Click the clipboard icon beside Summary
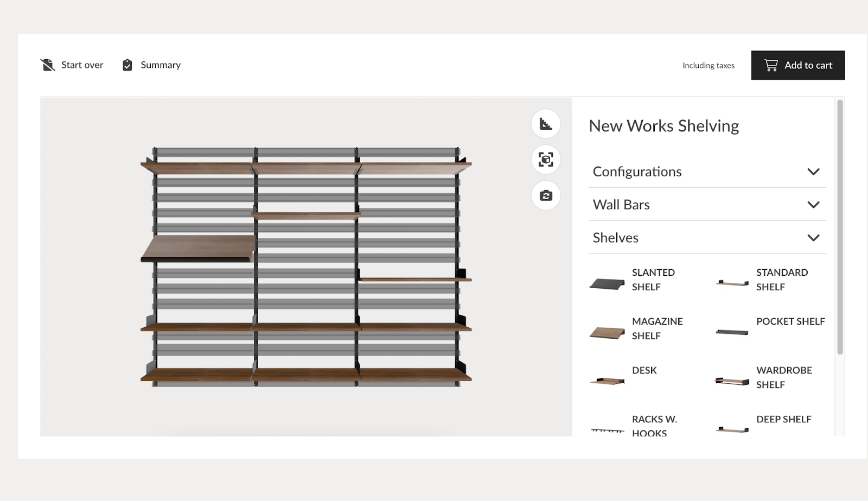 127,65
